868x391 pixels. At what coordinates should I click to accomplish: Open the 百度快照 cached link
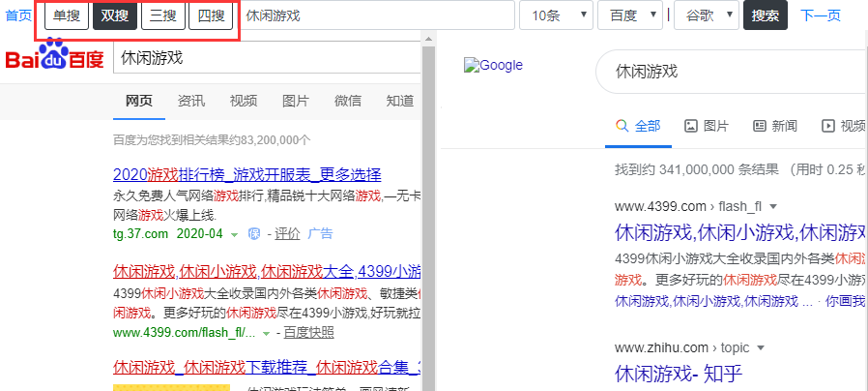tap(309, 333)
